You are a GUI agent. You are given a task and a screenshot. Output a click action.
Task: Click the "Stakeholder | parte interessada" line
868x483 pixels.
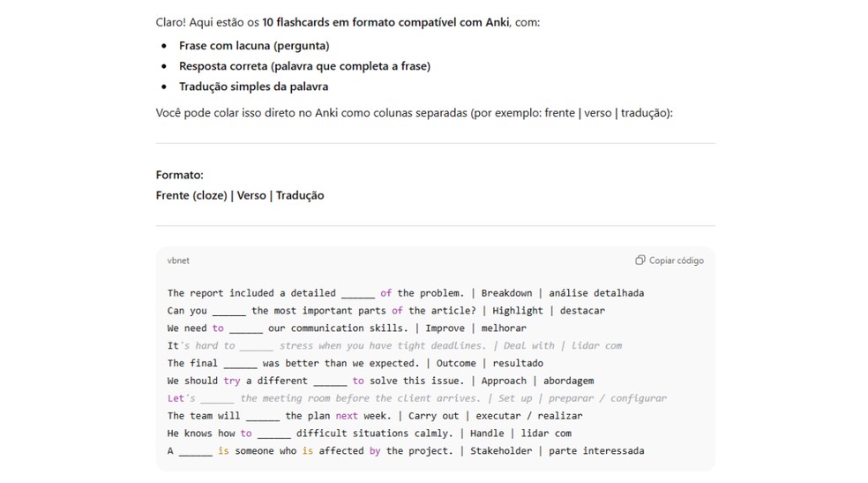pyautogui.click(x=405, y=451)
